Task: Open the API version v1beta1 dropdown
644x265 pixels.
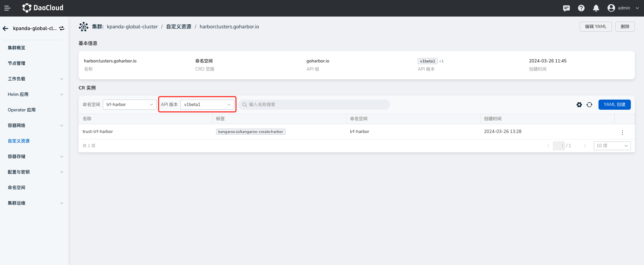Action: 207,105
